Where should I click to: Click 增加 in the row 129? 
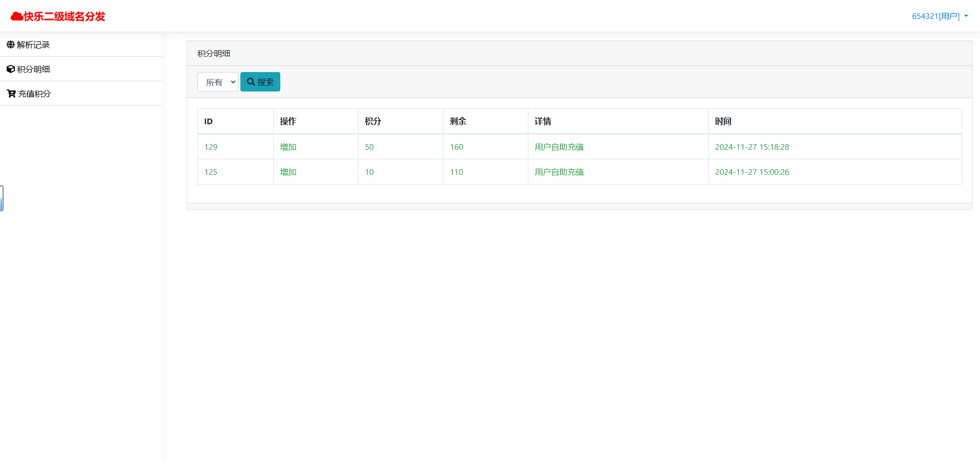tap(288, 147)
